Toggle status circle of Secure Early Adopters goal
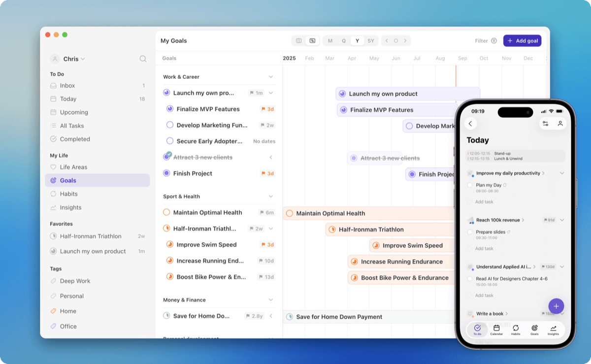This screenshot has height=364, width=591. (170, 141)
